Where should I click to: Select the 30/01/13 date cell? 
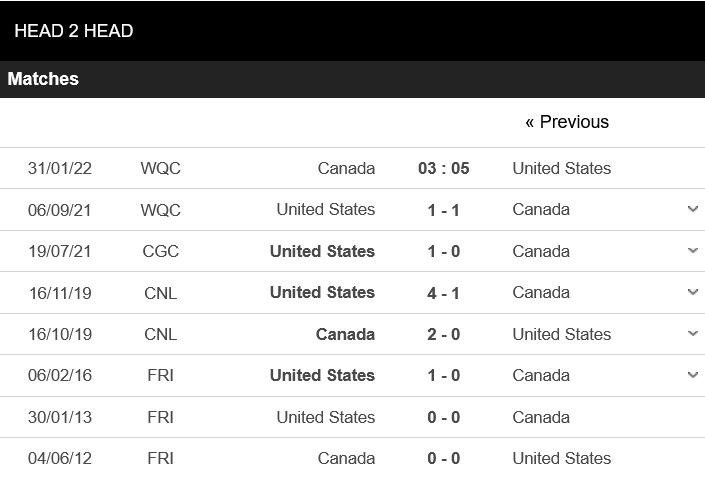pyautogui.click(x=59, y=417)
